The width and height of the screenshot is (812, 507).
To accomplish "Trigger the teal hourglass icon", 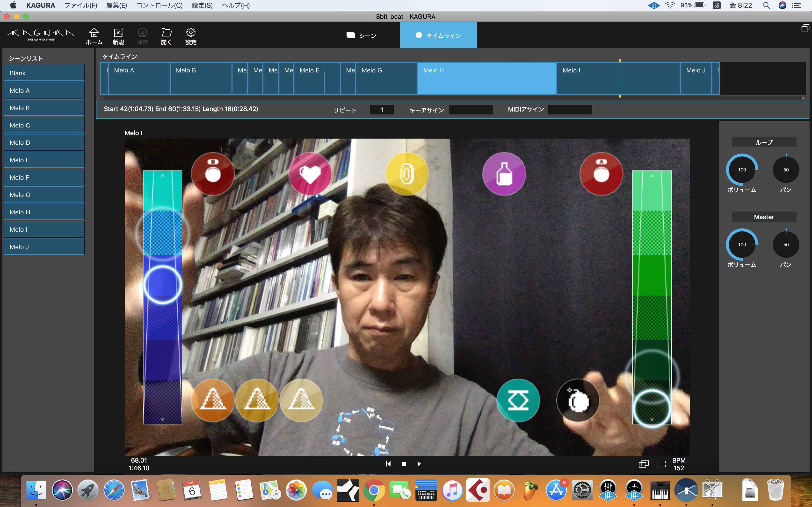I will [x=518, y=400].
